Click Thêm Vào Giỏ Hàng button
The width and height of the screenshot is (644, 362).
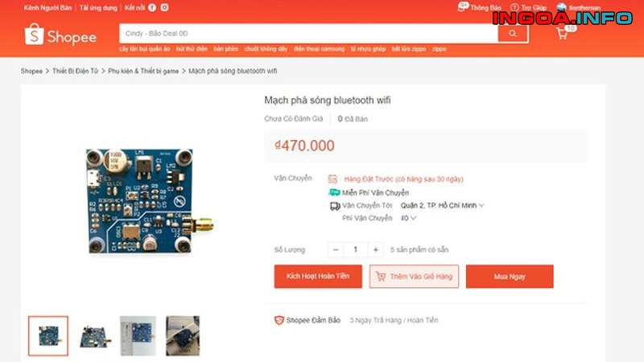(x=414, y=276)
